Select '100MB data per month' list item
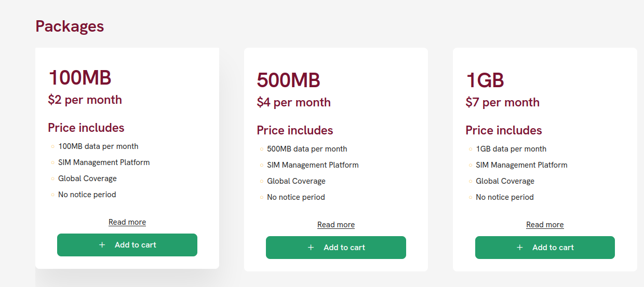The height and width of the screenshot is (287, 644). (x=98, y=146)
